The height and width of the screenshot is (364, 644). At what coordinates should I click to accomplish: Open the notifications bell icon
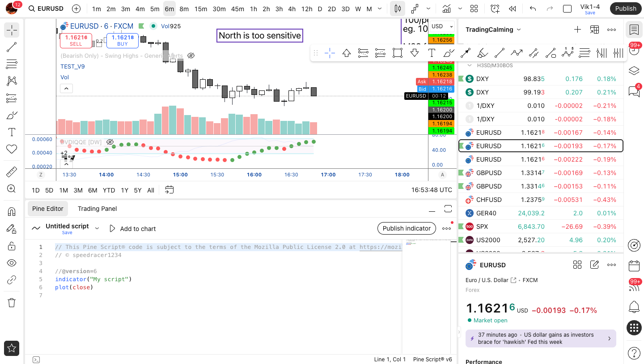pyautogui.click(x=634, y=307)
